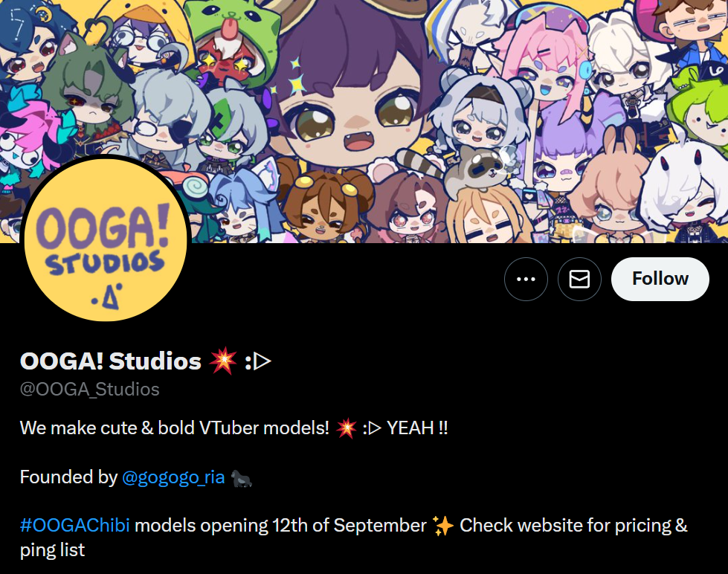
Task: Click the raccoon character in the banner
Action: [x=478, y=168]
